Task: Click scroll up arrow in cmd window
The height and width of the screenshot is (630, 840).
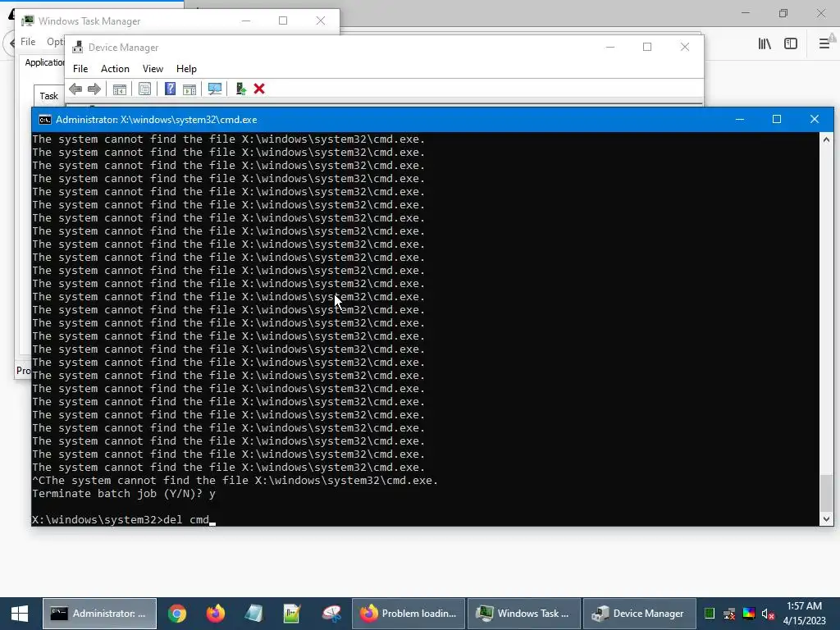Action: click(826, 139)
